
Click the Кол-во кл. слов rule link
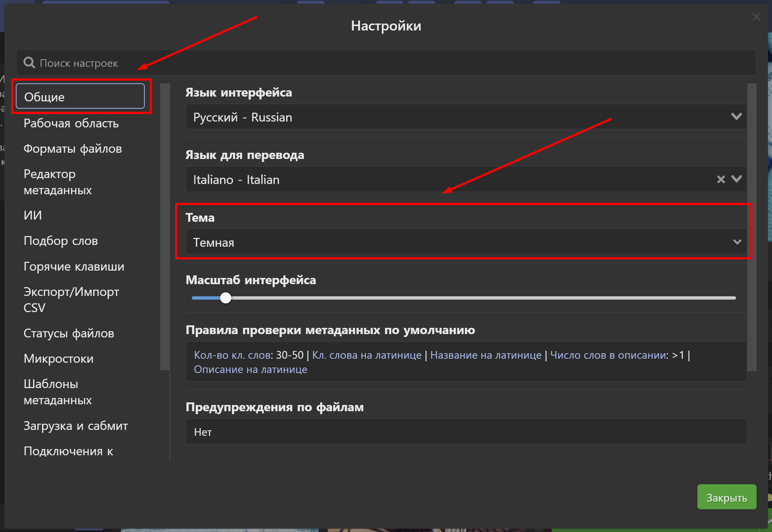pyautogui.click(x=233, y=355)
